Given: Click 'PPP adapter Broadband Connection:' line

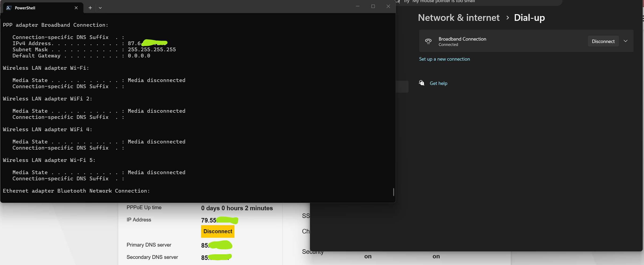Looking at the screenshot, I should 56,25.
